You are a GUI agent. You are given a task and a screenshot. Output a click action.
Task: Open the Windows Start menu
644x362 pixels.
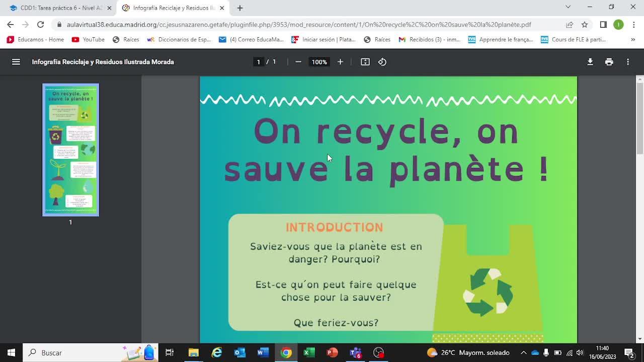(x=11, y=352)
